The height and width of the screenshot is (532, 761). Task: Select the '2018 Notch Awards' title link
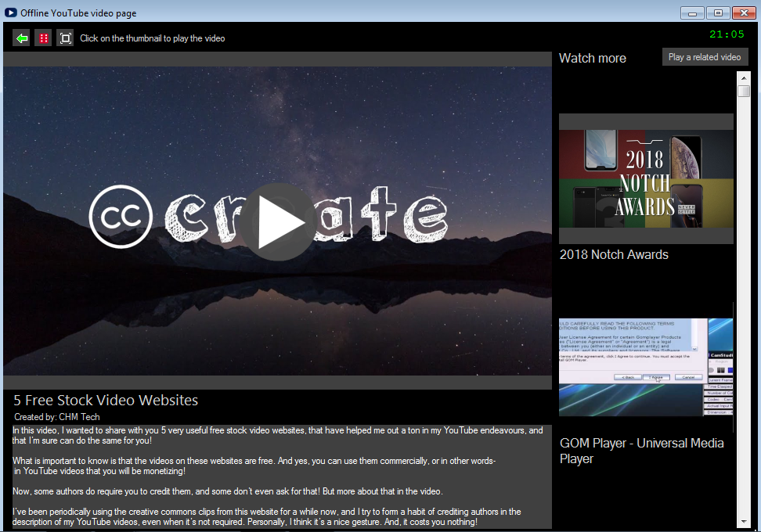614,254
